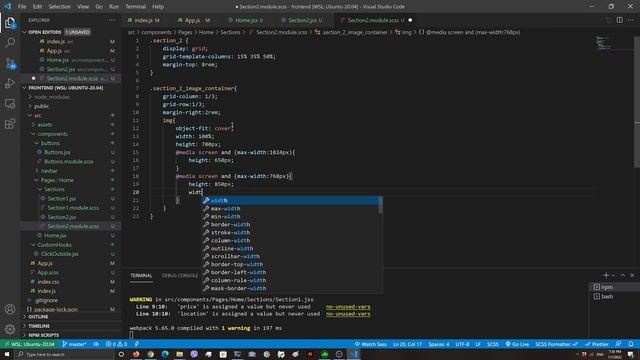The width and height of the screenshot is (640, 360).
Task: Open the Edit menu
Action: click(37, 7)
